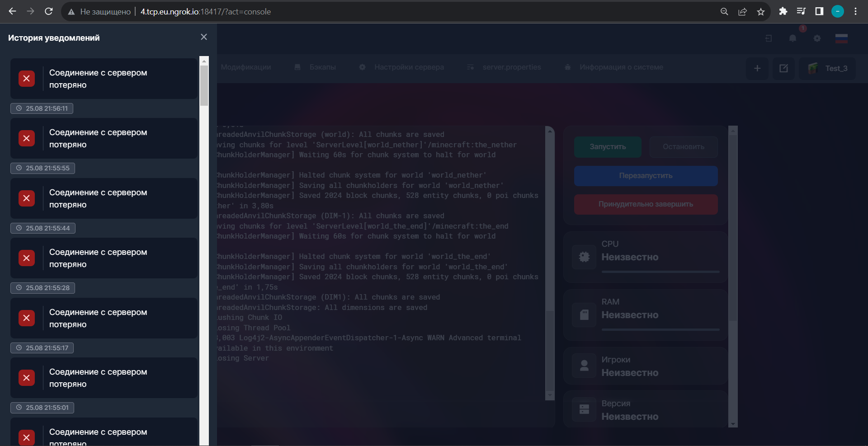Open the settings gear icon
This screenshot has width=868, height=446.
click(817, 38)
